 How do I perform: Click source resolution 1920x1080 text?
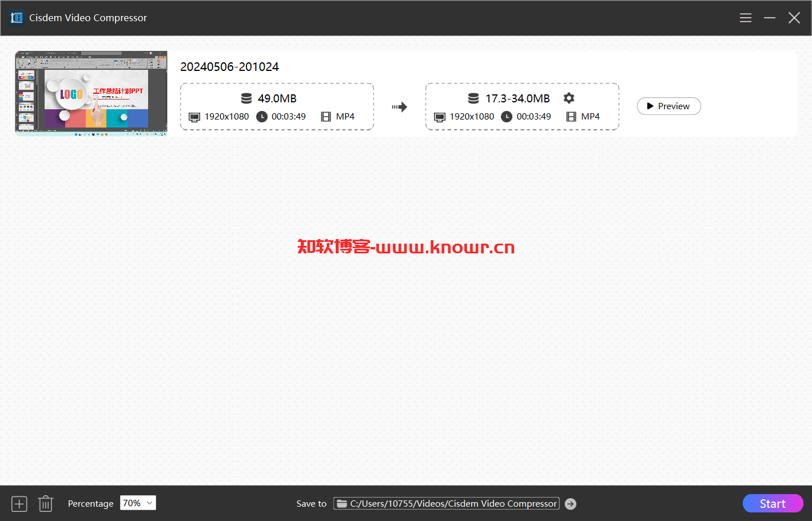tap(227, 117)
